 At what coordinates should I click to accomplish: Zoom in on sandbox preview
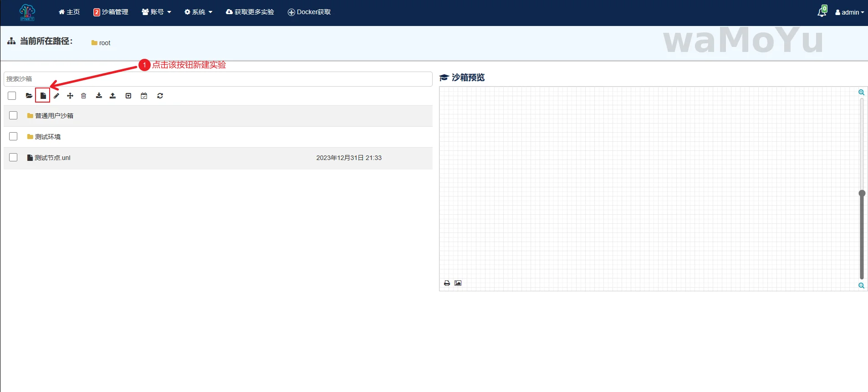[861, 93]
